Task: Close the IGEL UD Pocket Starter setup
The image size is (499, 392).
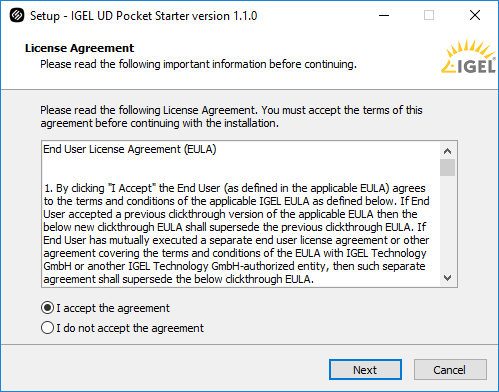Action: (475, 15)
